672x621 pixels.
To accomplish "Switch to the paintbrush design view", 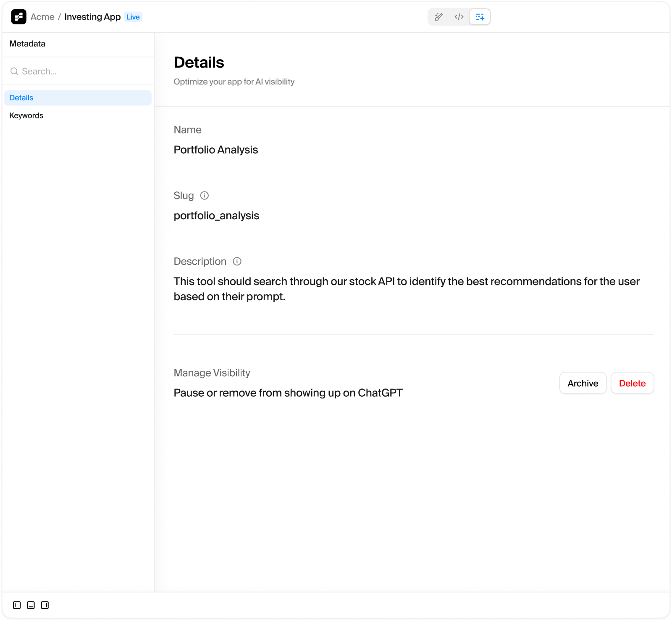I will (x=438, y=17).
